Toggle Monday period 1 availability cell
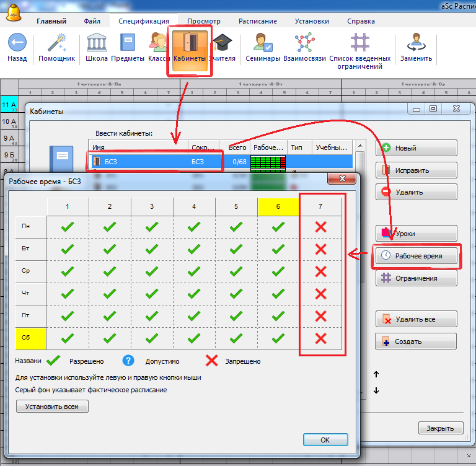Viewport: 476px width, 466px height. coord(68,227)
